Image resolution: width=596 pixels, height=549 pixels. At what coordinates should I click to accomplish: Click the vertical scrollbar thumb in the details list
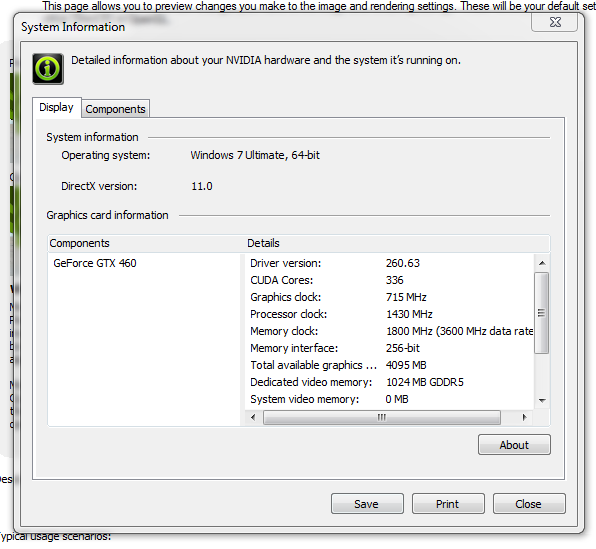tap(542, 313)
